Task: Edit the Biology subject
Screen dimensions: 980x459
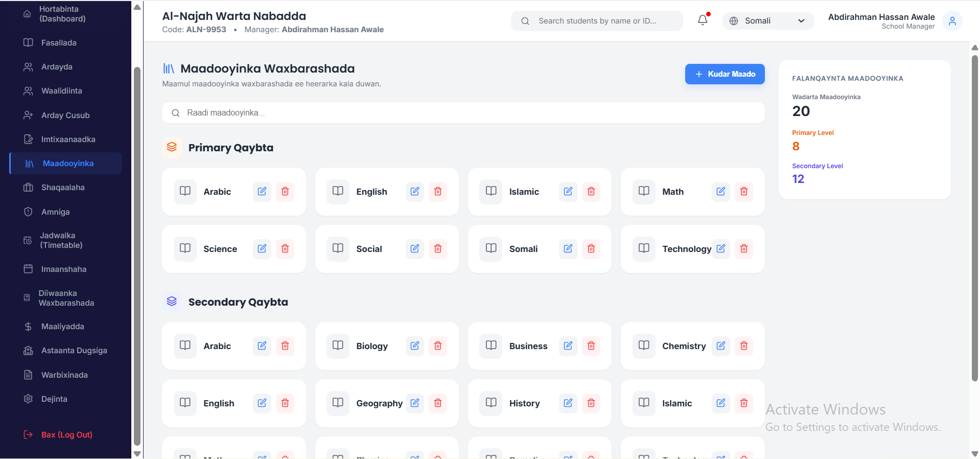Action: click(x=415, y=346)
